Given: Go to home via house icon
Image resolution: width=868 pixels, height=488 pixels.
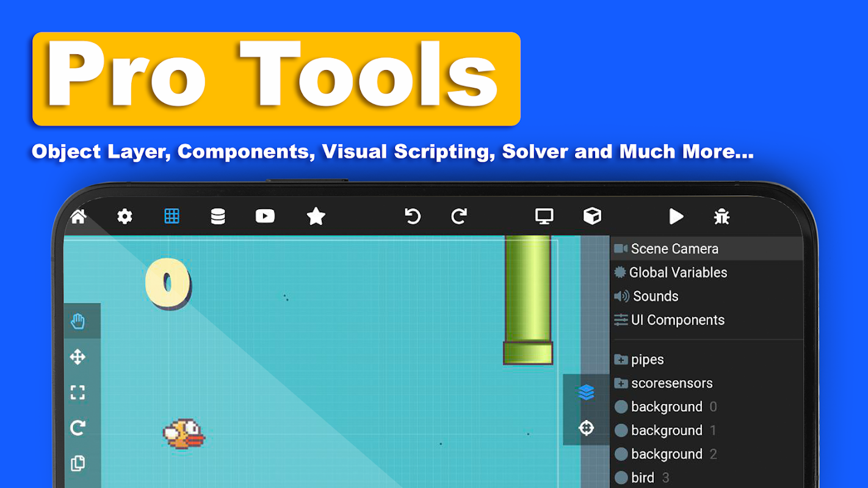Looking at the screenshot, I should (78, 216).
